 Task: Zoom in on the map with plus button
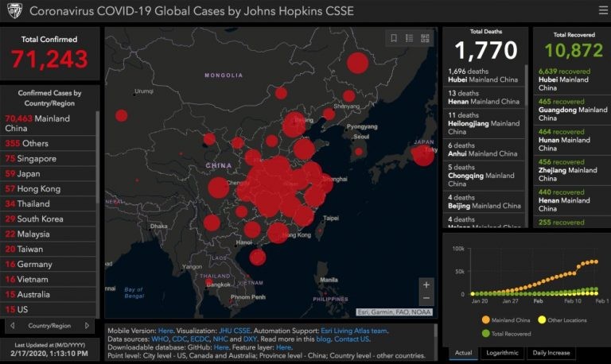pyautogui.click(x=426, y=285)
